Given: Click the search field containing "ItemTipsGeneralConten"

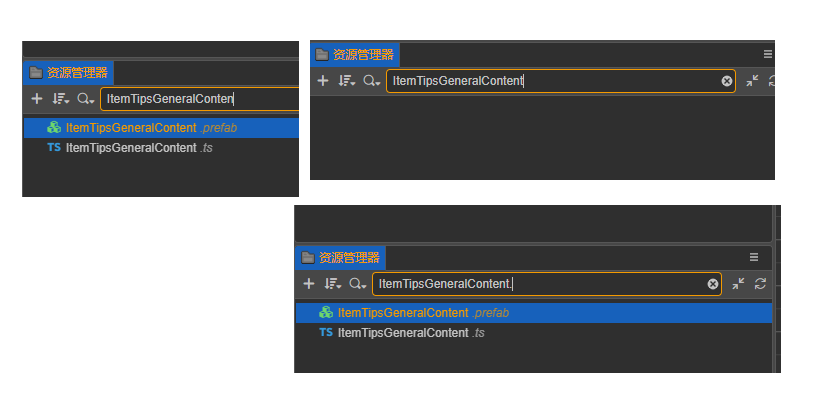Looking at the screenshot, I should tap(200, 99).
